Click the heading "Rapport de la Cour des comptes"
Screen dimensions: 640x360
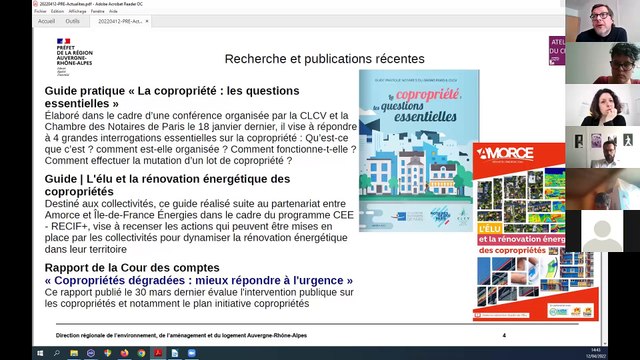coord(132,268)
